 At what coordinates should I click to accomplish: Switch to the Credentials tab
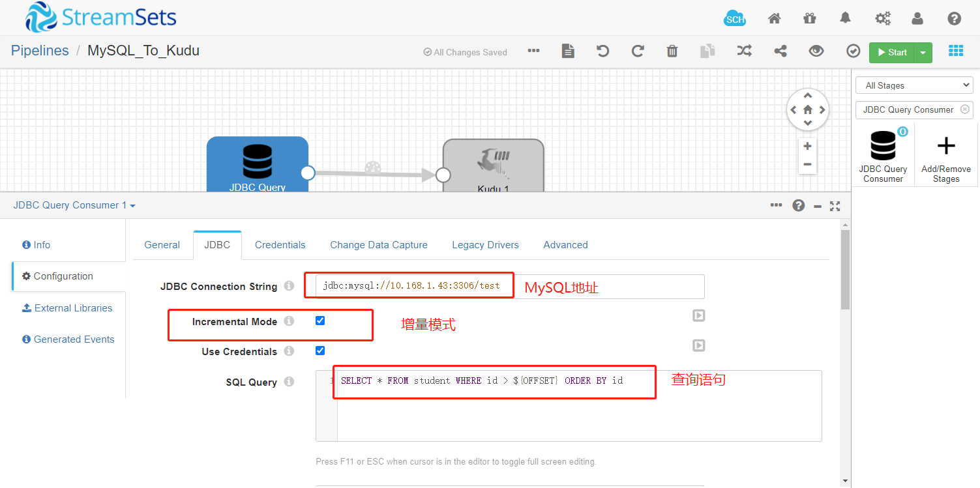[280, 245]
